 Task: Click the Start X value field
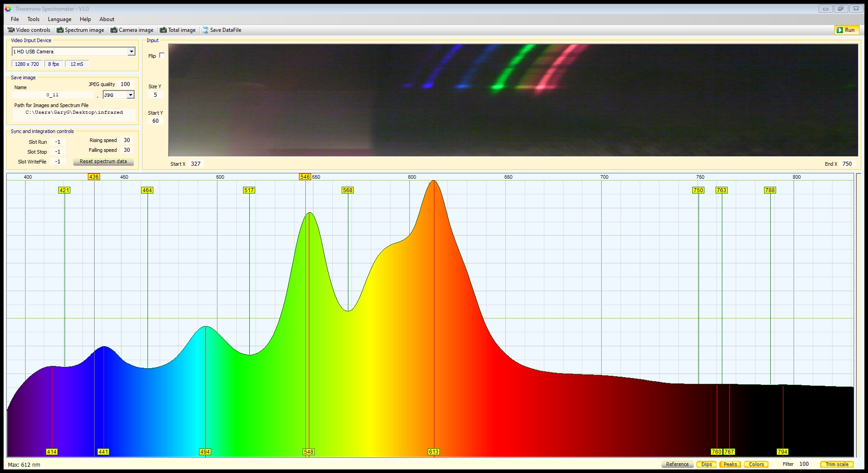[x=196, y=164]
